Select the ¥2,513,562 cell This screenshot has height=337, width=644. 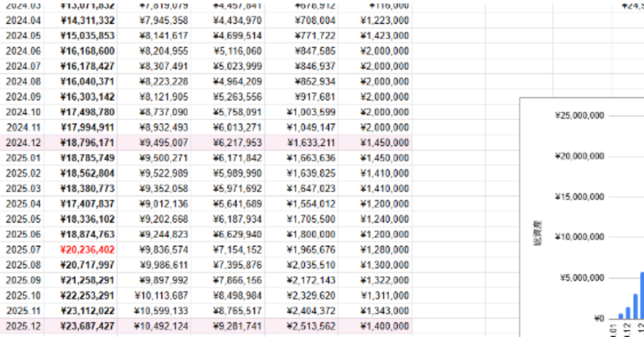[x=311, y=326]
